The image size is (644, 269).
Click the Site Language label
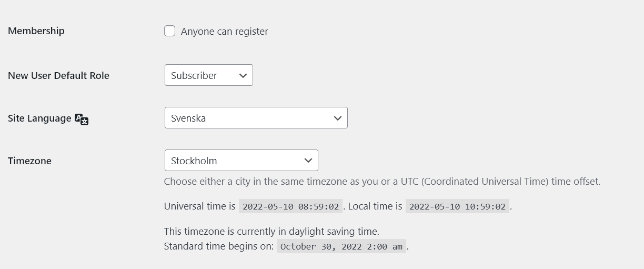click(39, 118)
